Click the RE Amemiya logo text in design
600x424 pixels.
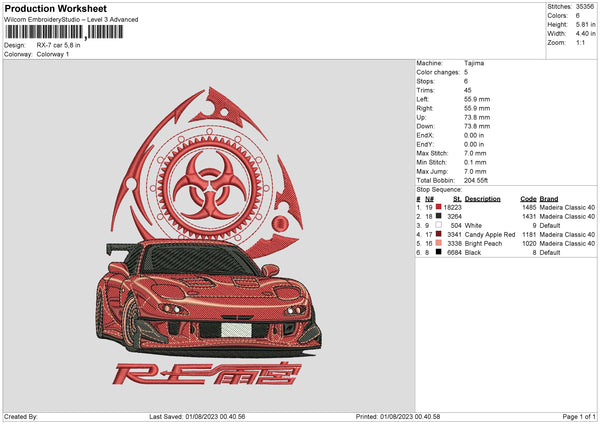(x=207, y=373)
